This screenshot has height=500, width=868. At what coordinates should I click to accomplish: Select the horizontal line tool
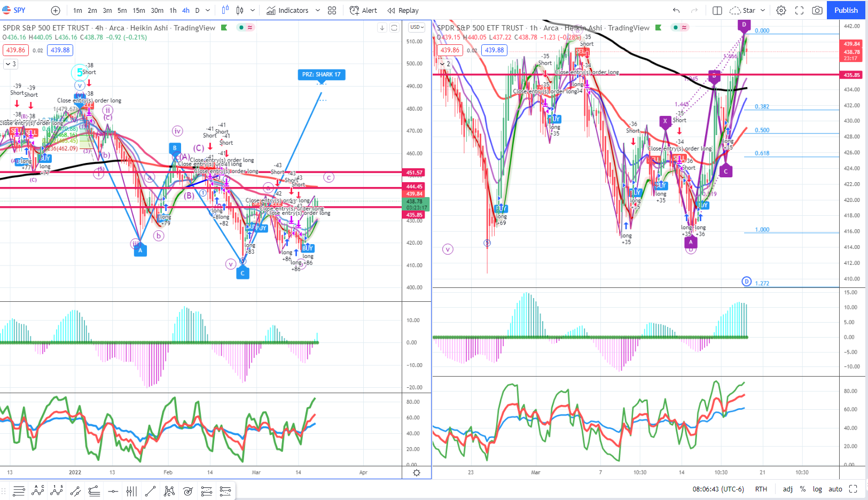tap(113, 490)
